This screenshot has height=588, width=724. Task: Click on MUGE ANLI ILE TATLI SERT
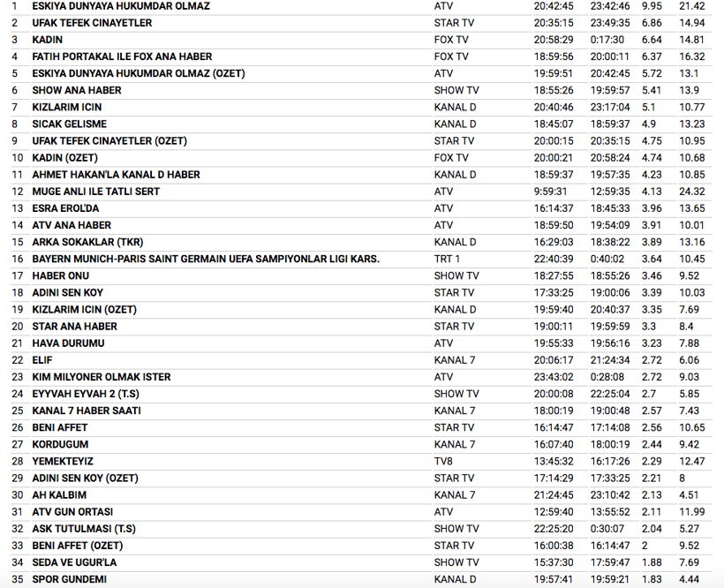[96, 192]
